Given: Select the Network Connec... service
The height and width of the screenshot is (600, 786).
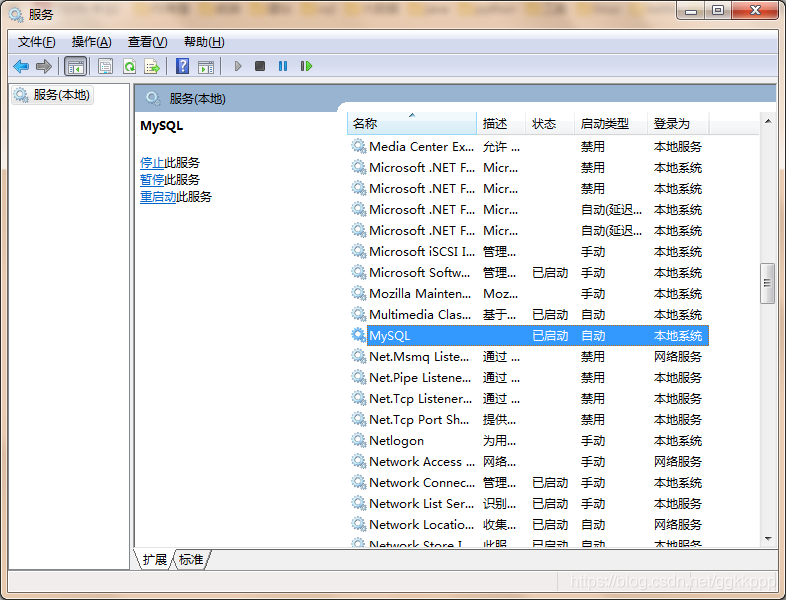Looking at the screenshot, I should pos(529,483).
